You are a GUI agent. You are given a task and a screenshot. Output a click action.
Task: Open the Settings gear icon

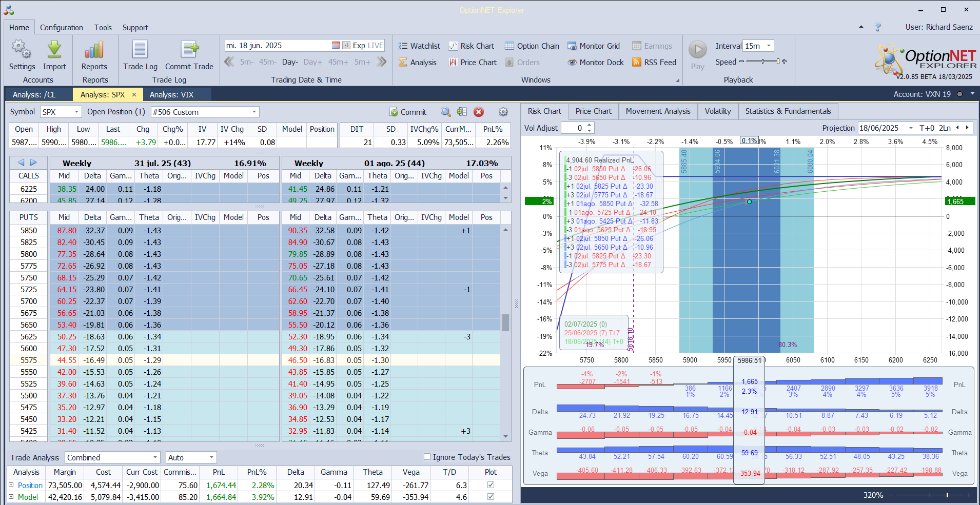pos(22,50)
